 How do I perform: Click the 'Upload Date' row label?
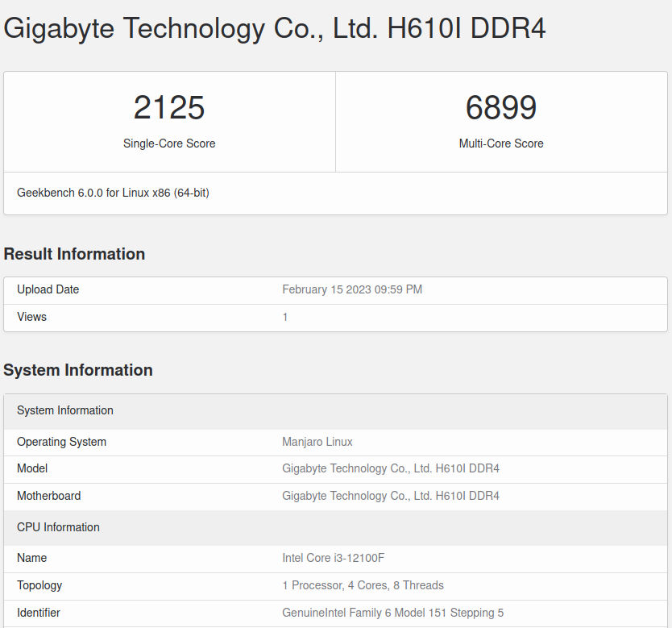(x=48, y=289)
